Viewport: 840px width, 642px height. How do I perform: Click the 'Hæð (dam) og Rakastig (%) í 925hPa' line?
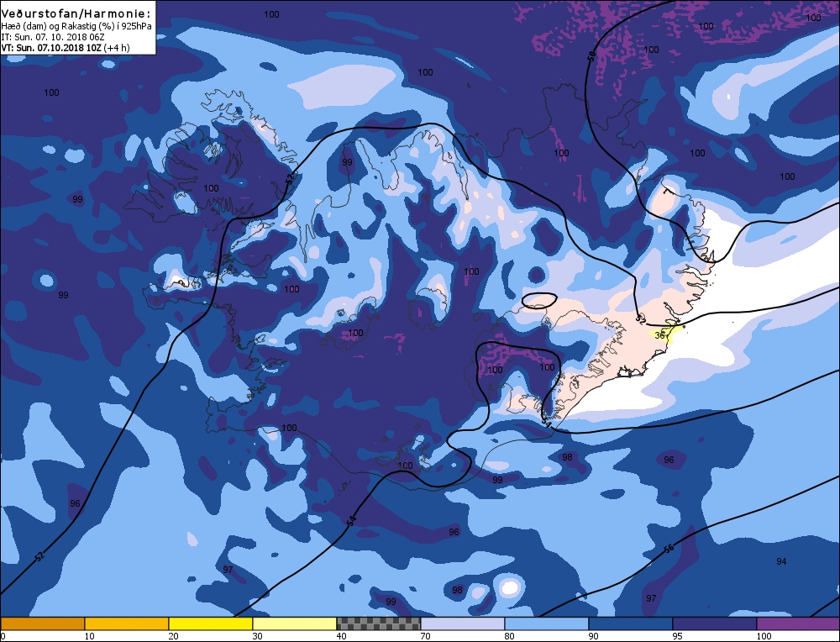pos(76,26)
